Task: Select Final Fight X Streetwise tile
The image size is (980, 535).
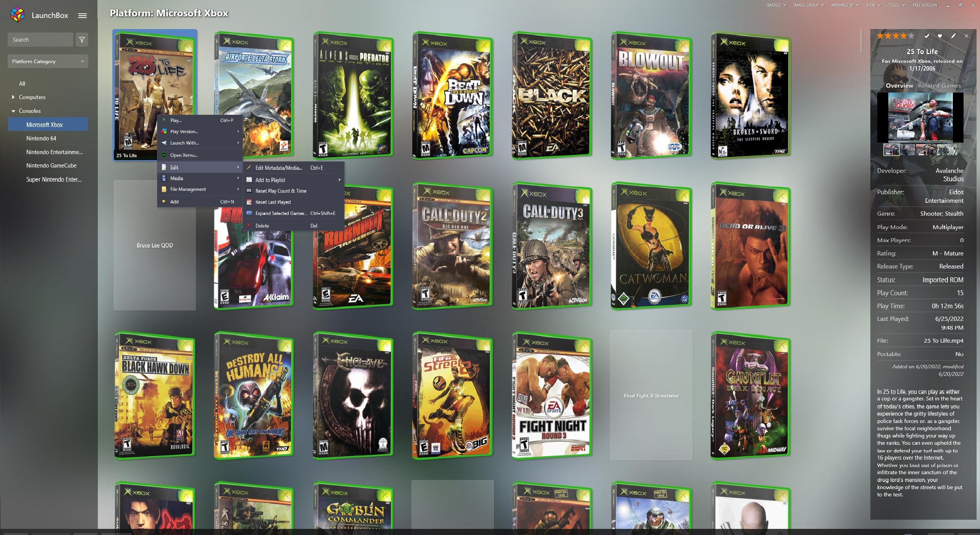Action: [651, 395]
